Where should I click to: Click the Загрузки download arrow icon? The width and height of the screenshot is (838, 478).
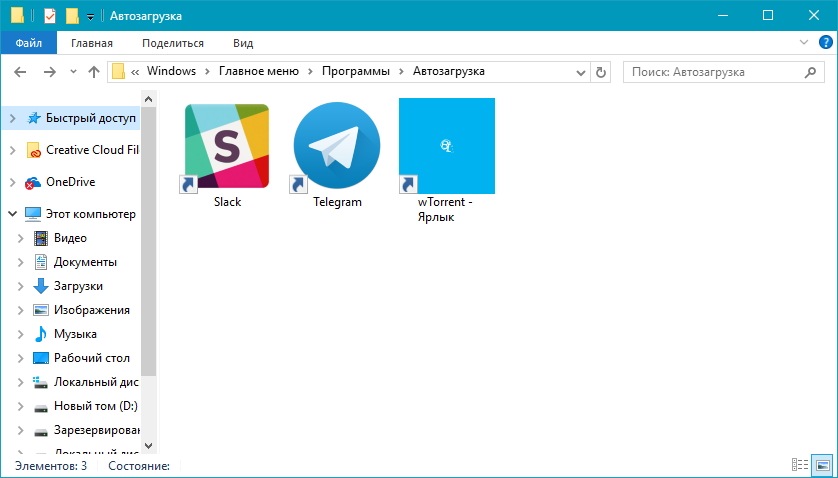pos(41,286)
